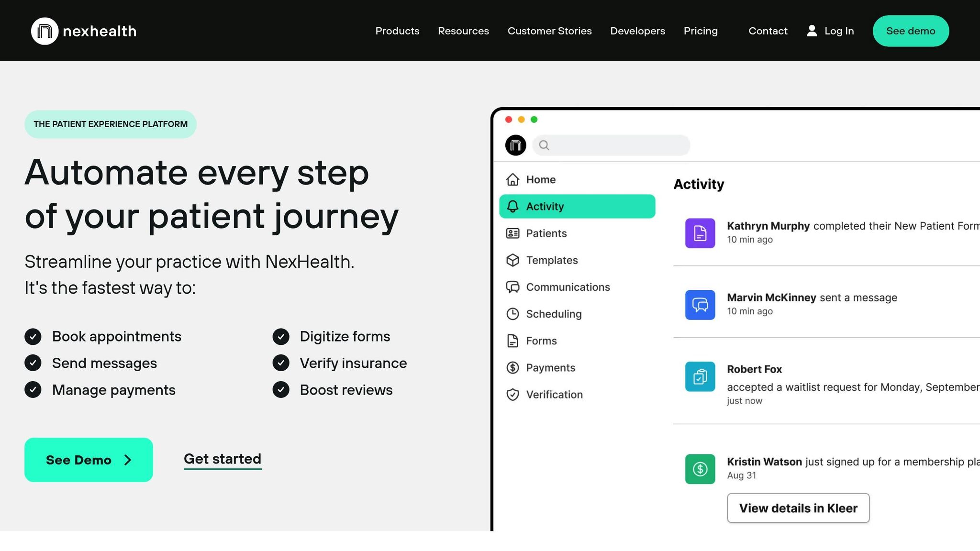This screenshot has height=551, width=980.
Task: Open the Scheduling clock icon
Action: point(512,314)
